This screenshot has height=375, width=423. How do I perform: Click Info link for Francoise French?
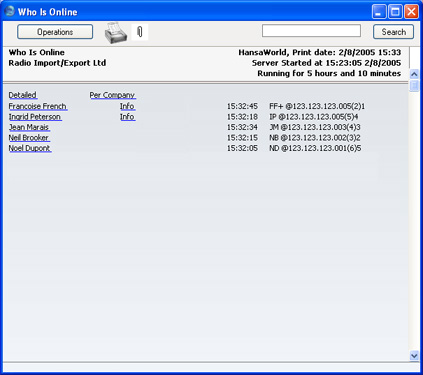127,106
